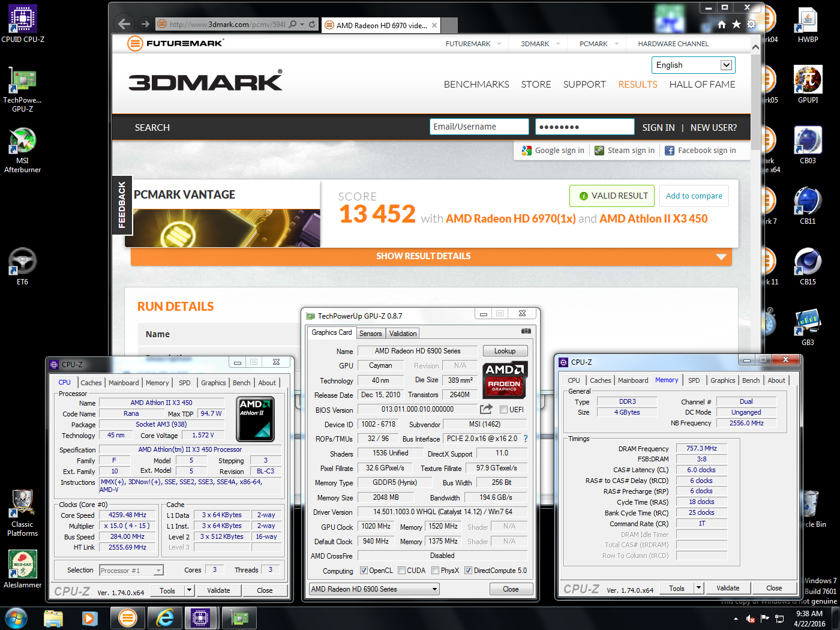The image size is (840, 630).
Task: Expand SHOW RESULT DETAILS bar
Action: pos(431,256)
